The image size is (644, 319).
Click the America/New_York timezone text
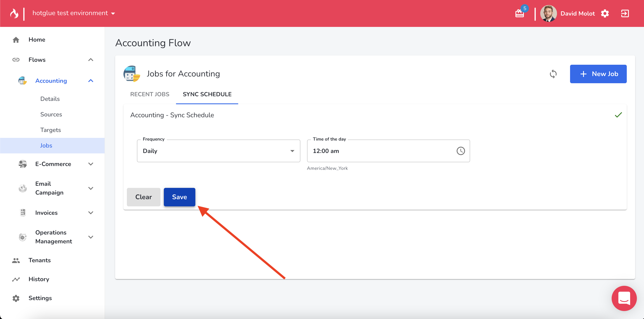click(x=327, y=168)
